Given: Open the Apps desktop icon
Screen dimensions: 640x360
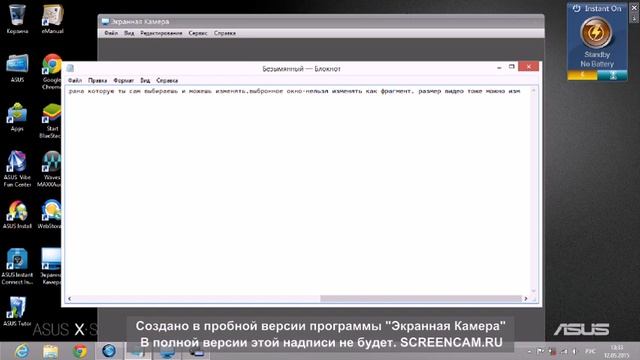Looking at the screenshot, I should coord(17,117).
